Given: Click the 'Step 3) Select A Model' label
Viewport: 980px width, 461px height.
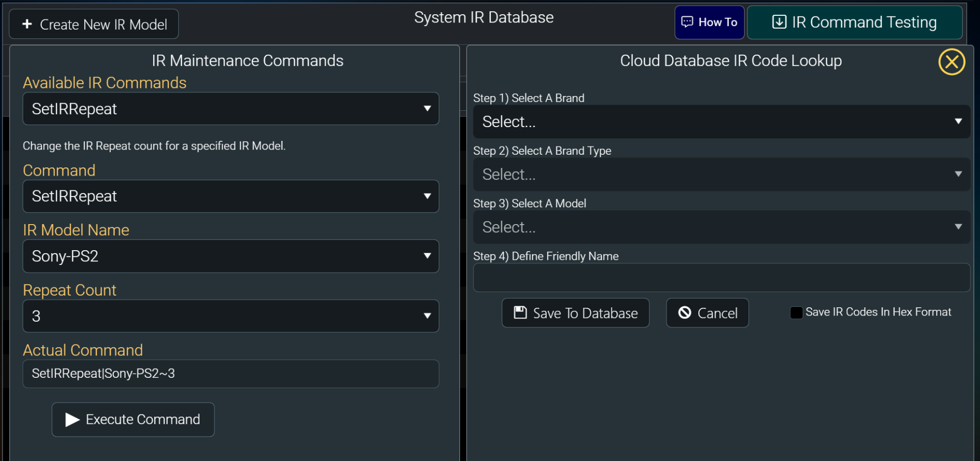Looking at the screenshot, I should 529,203.
